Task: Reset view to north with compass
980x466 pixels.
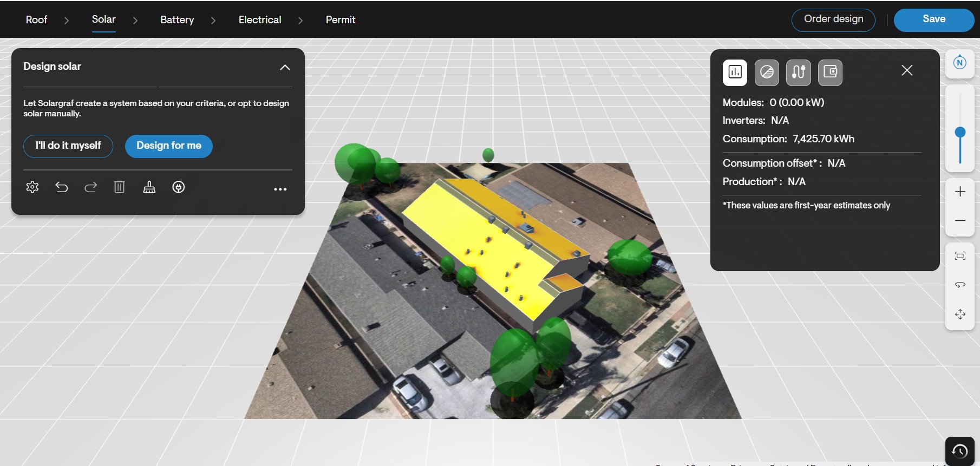Action: click(x=960, y=63)
